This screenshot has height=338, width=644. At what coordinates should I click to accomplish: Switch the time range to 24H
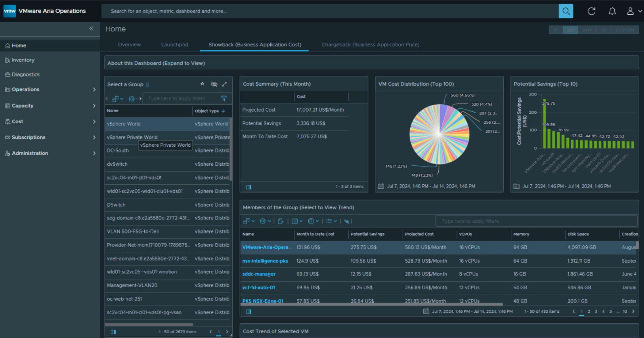(587, 30)
